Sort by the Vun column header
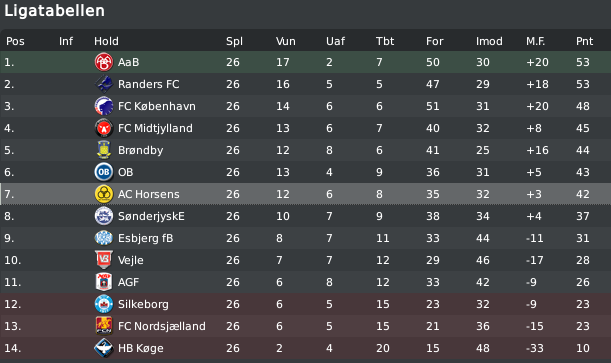611x363 pixels. point(286,41)
